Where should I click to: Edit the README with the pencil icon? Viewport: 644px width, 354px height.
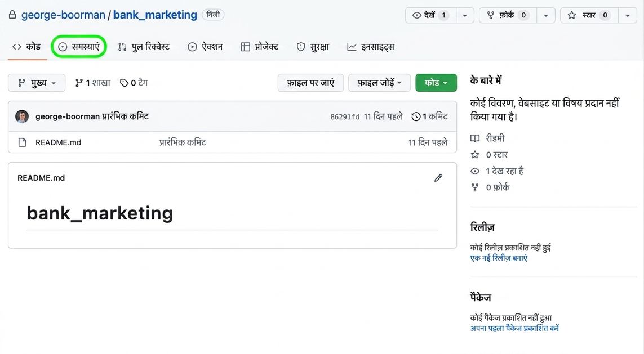pos(438,178)
